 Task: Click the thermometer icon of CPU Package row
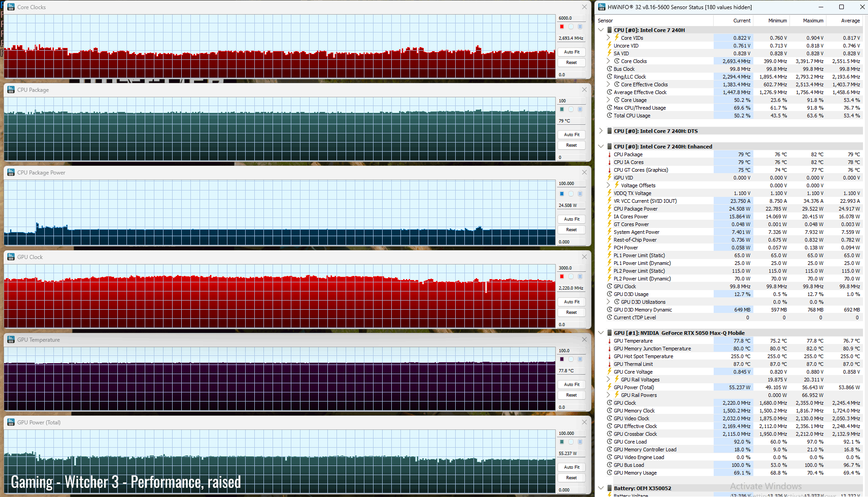610,154
